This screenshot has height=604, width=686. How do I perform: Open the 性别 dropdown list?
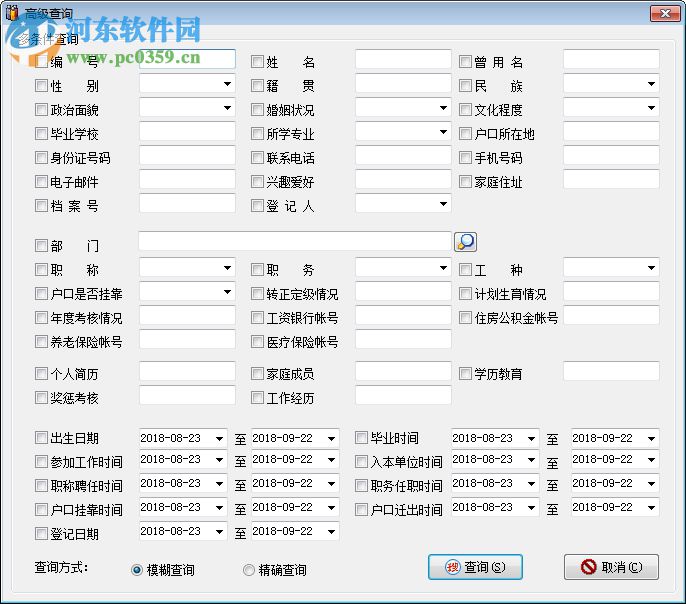pyautogui.click(x=227, y=84)
